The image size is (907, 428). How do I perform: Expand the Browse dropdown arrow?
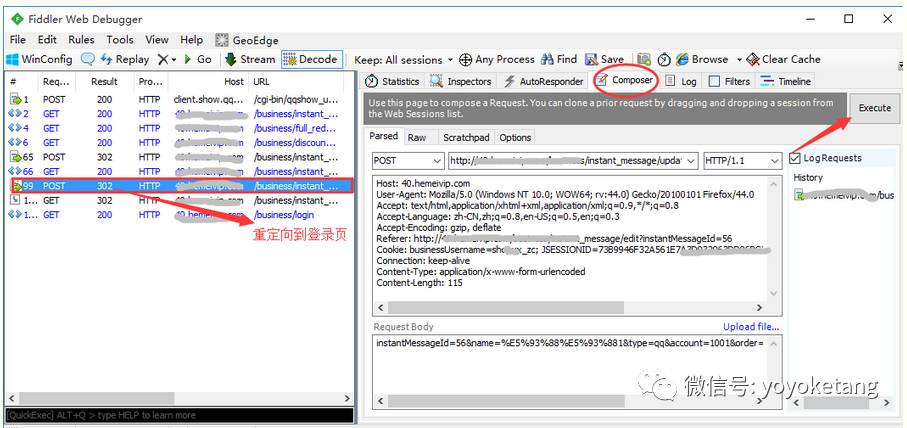[x=739, y=60]
